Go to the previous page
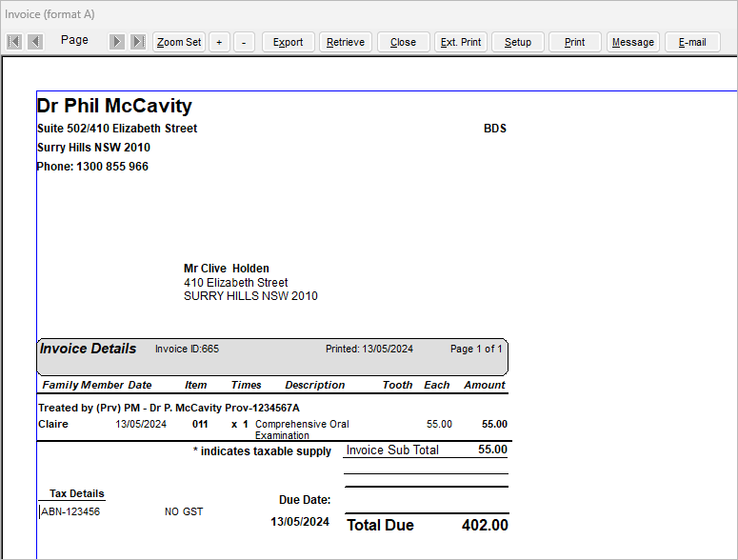This screenshot has height=560, width=738. [35, 42]
